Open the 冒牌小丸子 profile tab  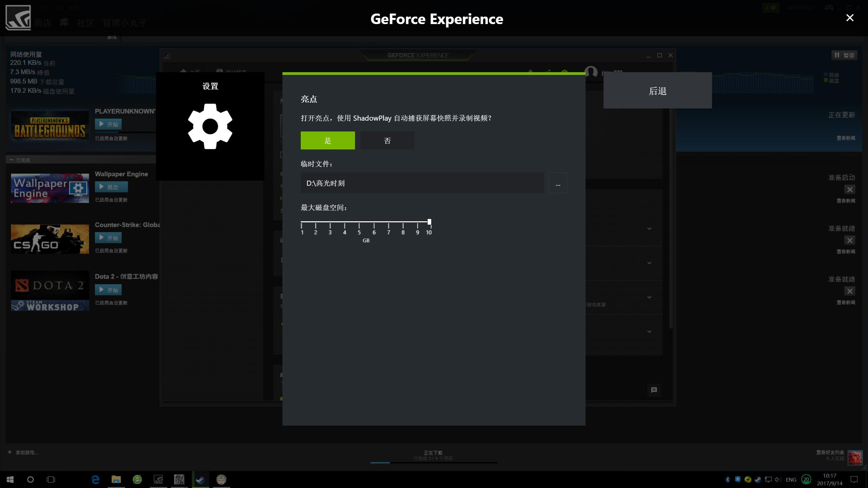[x=125, y=23]
